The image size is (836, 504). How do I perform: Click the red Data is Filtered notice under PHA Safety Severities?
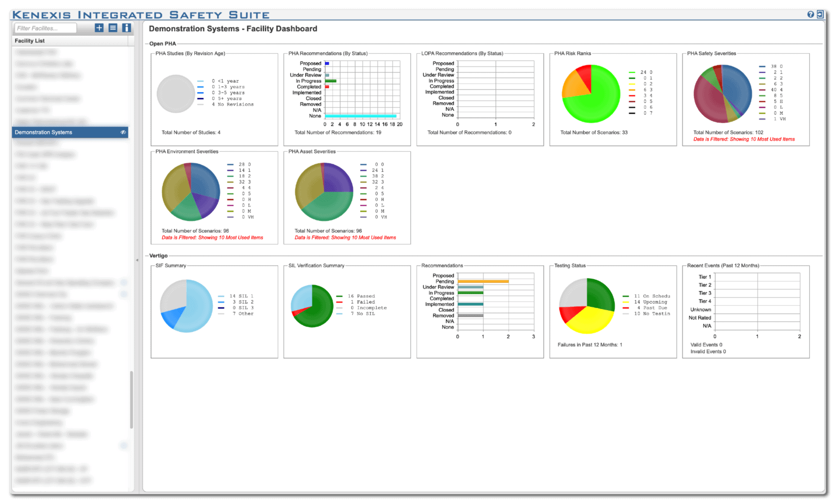746,139
